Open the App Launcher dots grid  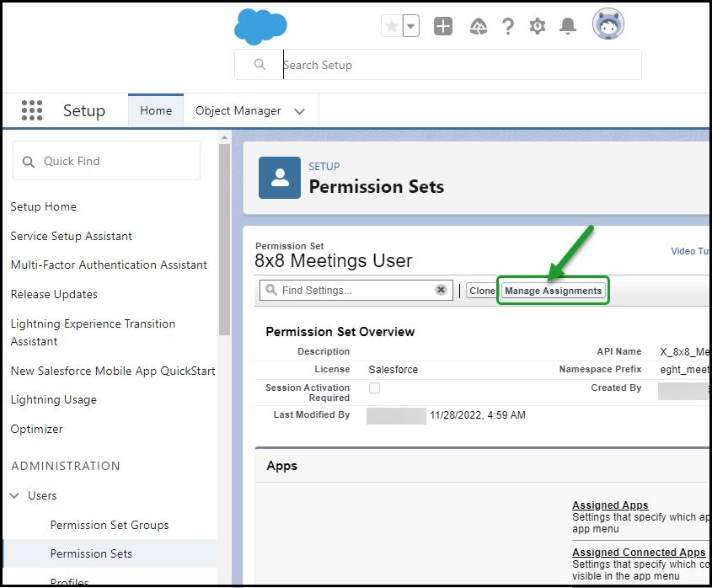tap(32, 110)
